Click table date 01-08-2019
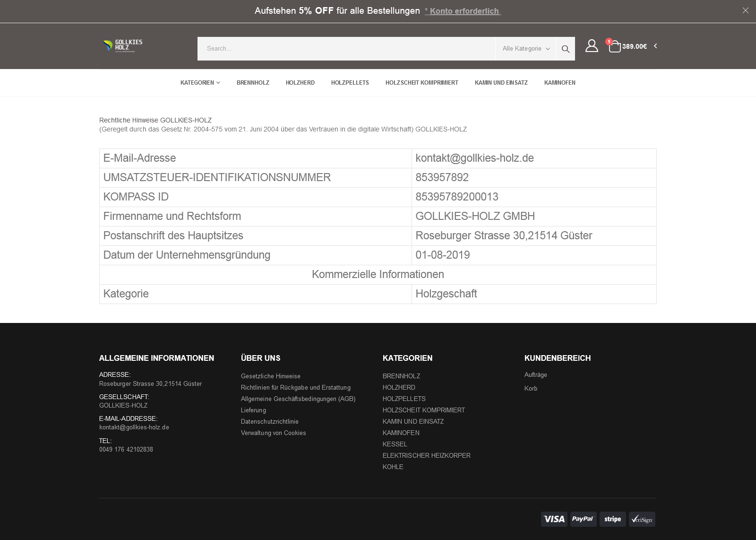756x540 pixels. (x=443, y=255)
